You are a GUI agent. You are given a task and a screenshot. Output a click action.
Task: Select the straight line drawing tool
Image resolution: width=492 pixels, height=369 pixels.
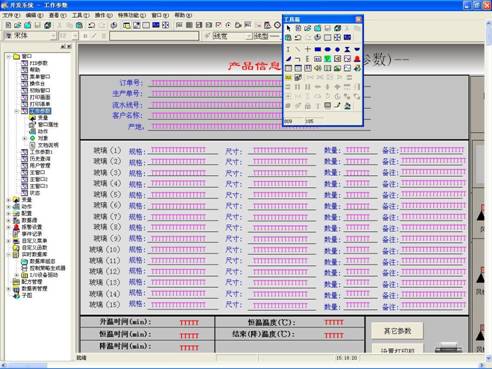point(298,49)
